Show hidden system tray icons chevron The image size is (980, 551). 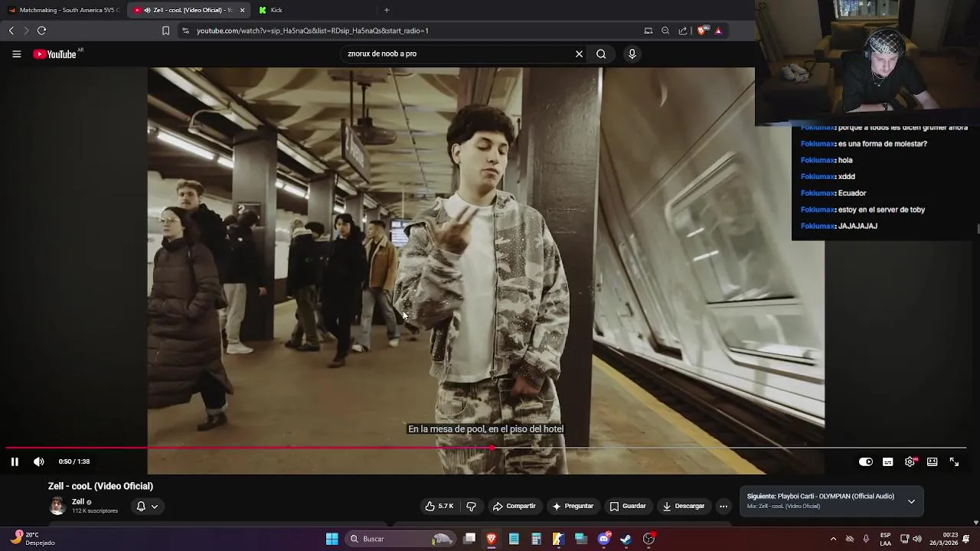833,539
